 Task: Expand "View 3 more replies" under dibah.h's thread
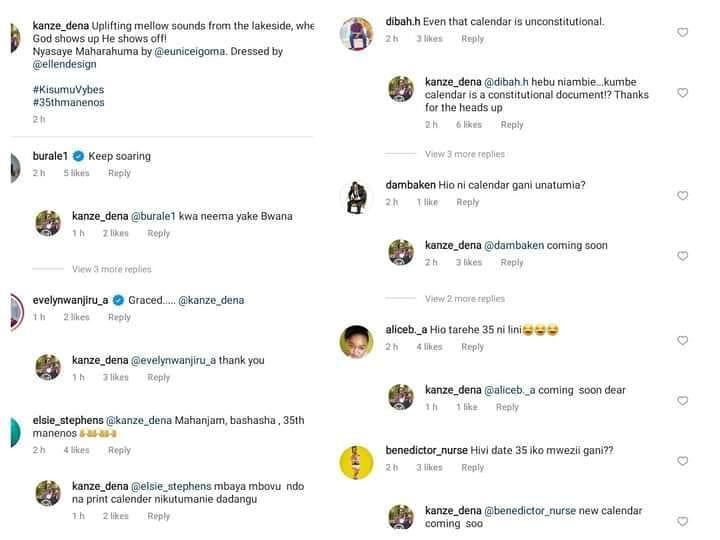pos(465,154)
